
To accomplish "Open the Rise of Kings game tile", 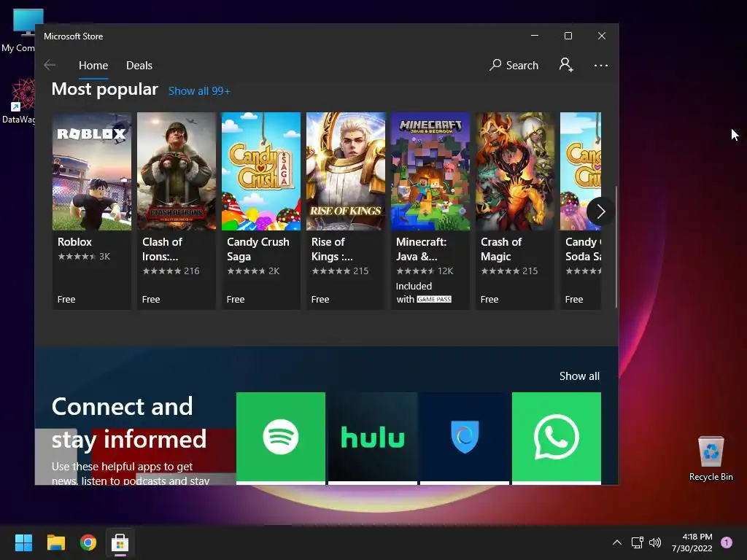I will tap(346, 211).
